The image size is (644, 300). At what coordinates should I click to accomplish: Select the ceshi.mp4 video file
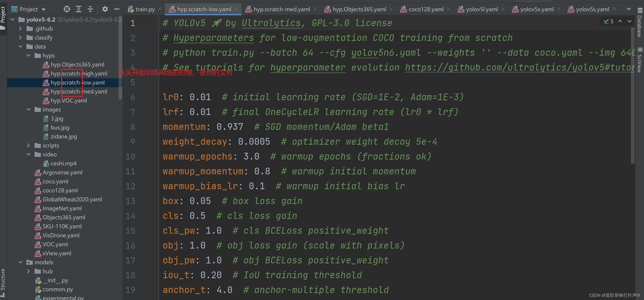coord(63,163)
